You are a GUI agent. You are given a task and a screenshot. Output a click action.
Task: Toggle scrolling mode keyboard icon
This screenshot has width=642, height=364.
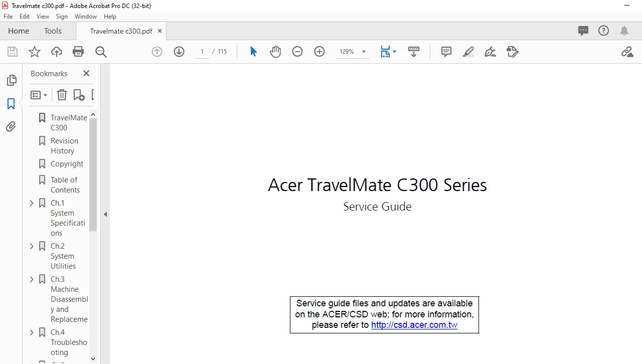(x=414, y=52)
